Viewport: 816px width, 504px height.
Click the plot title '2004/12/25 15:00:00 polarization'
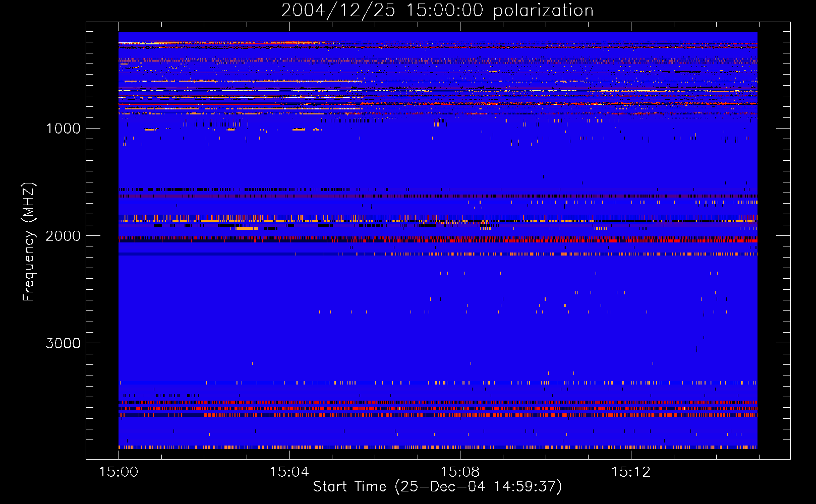(437, 10)
